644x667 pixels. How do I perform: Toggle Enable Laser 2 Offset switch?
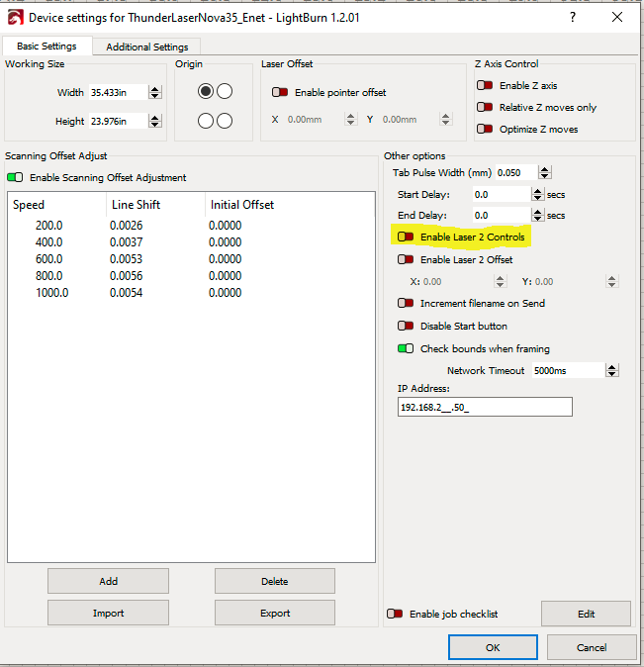point(406,259)
